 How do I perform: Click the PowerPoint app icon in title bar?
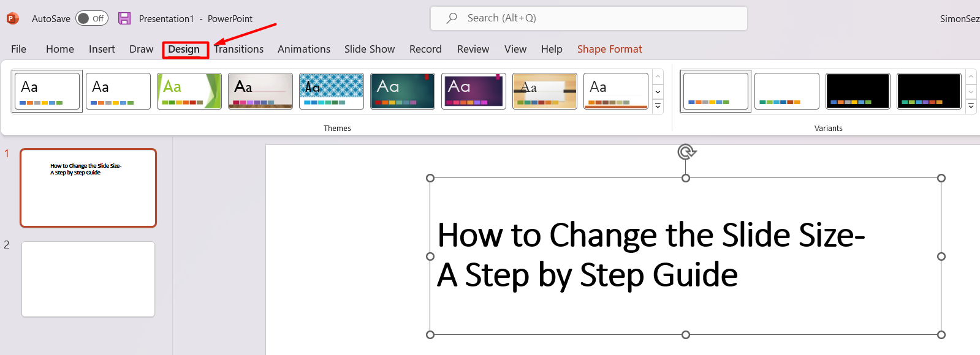tap(12, 18)
